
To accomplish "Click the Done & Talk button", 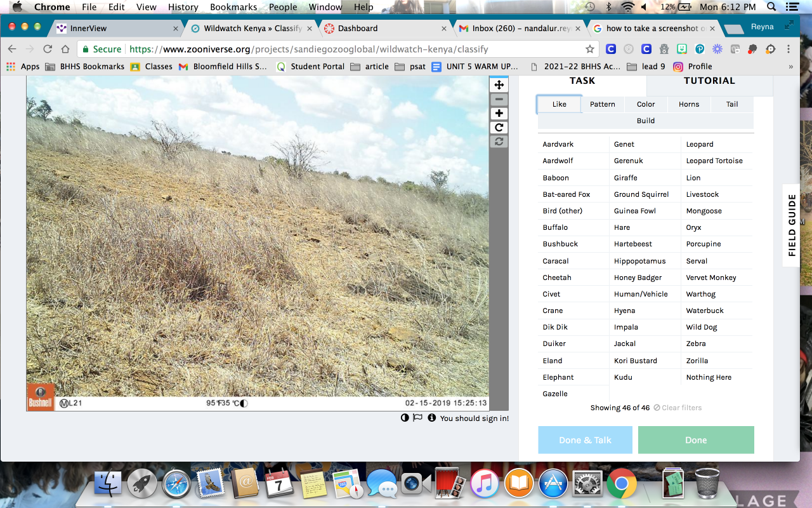I will (585, 440).
